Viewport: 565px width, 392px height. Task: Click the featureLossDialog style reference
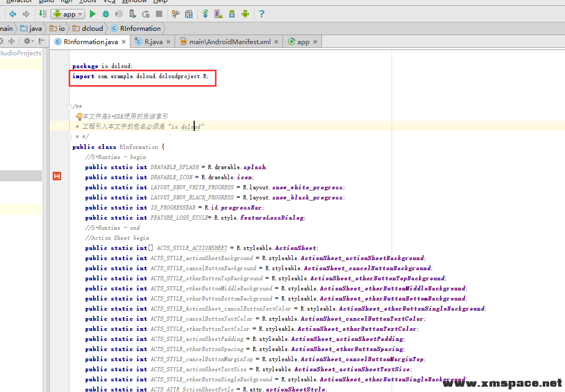tap(272, 218)
